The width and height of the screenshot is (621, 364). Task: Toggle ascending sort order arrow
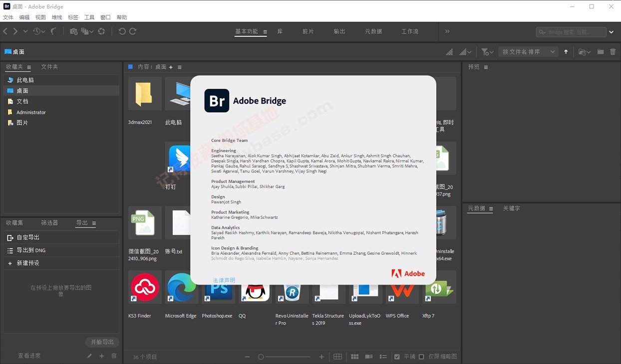pos(566,52)
